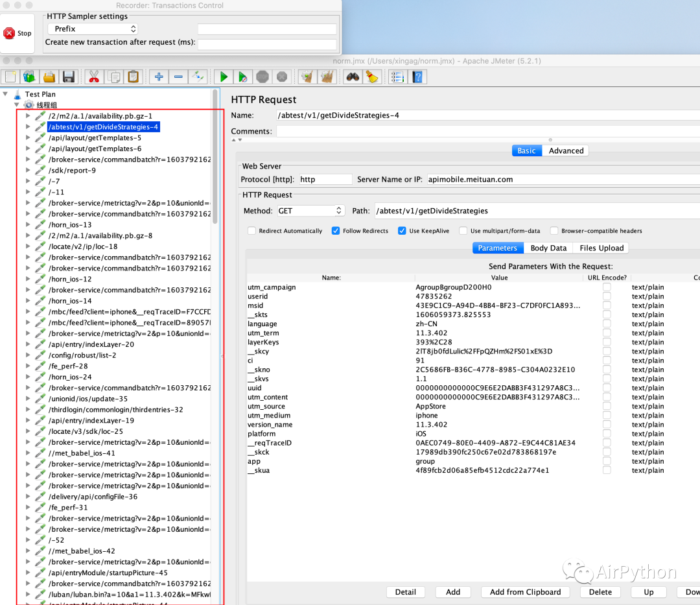Viewport: 700px width, 605px height.
Task: Click the Test Plan flask icon
Action: click(x=17, y=94)
